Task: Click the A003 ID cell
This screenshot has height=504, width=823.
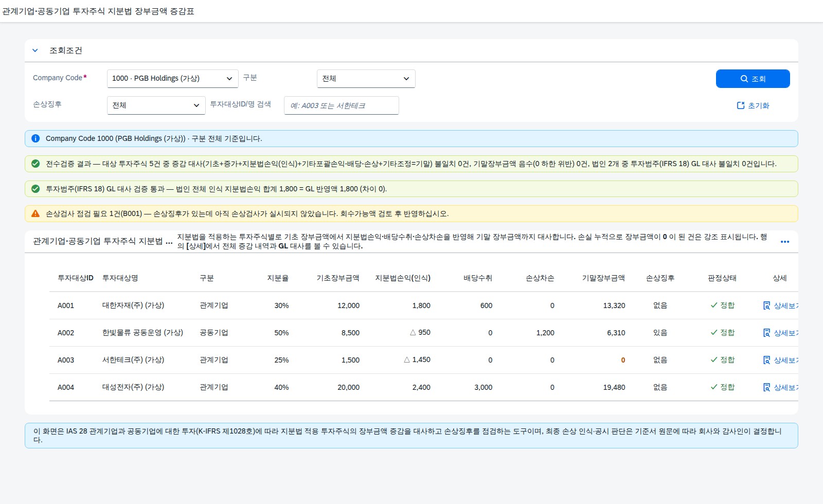Action: click(66, 360)
